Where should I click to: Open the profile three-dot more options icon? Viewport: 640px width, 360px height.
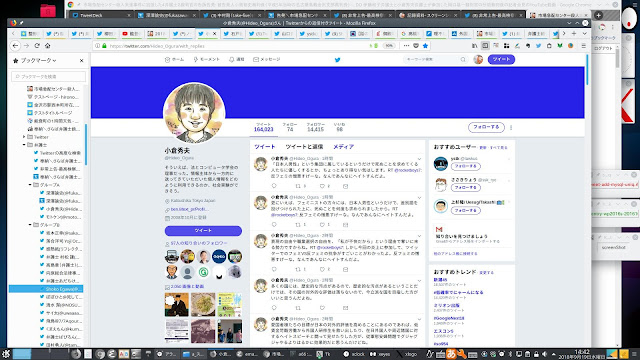511,127
